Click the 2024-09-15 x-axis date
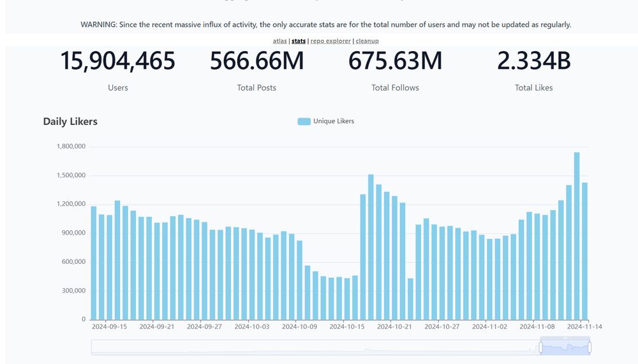638x364 pixels. pyautogui.click(x=110, y=326)
